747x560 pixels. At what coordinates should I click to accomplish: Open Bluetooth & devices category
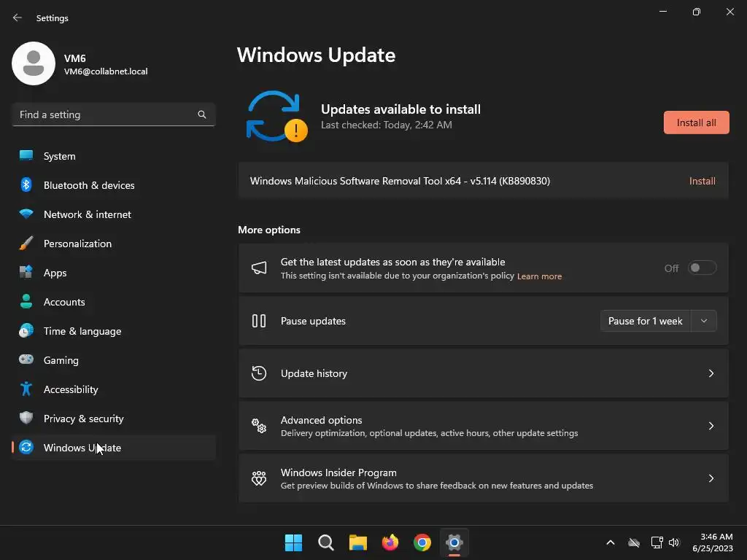click(x=114, y=184)
